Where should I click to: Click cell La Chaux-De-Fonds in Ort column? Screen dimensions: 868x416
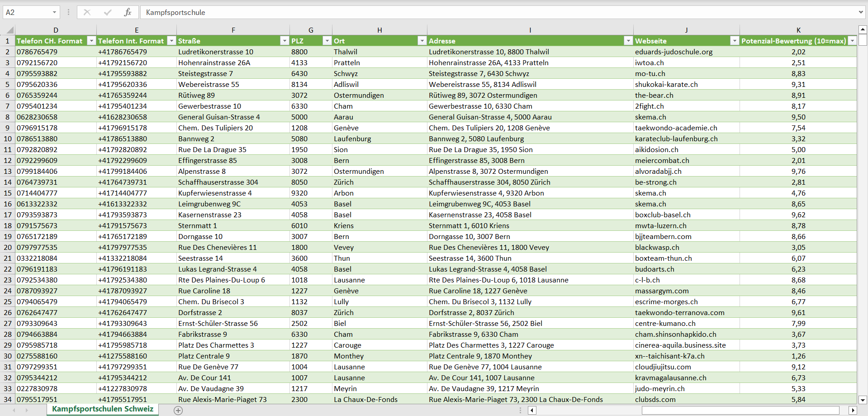[379, 399]
